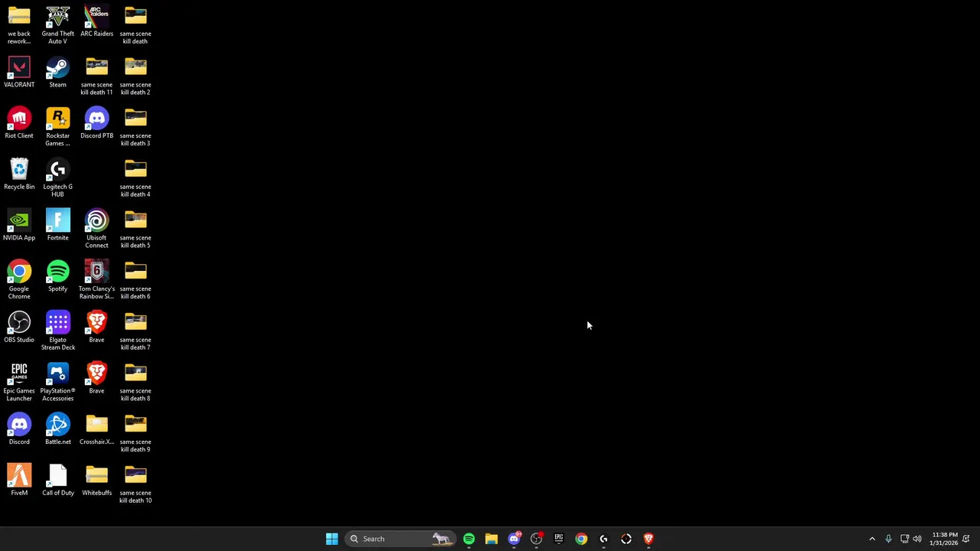The image size is (980, 551).
Task: Expand the hidden system tray icons chevron
Action: tap(871, 539)
